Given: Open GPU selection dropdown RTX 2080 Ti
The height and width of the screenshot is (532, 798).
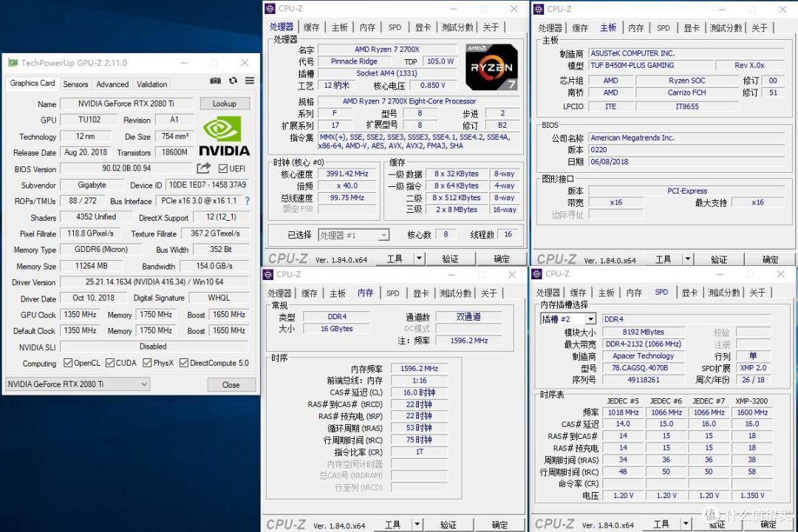Looking at the screenshot, I should (x=78, y=384).
